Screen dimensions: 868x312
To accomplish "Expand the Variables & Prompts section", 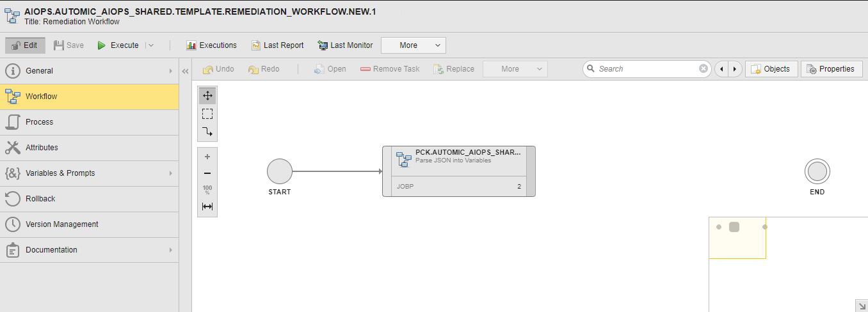I will tap(170, 173).
